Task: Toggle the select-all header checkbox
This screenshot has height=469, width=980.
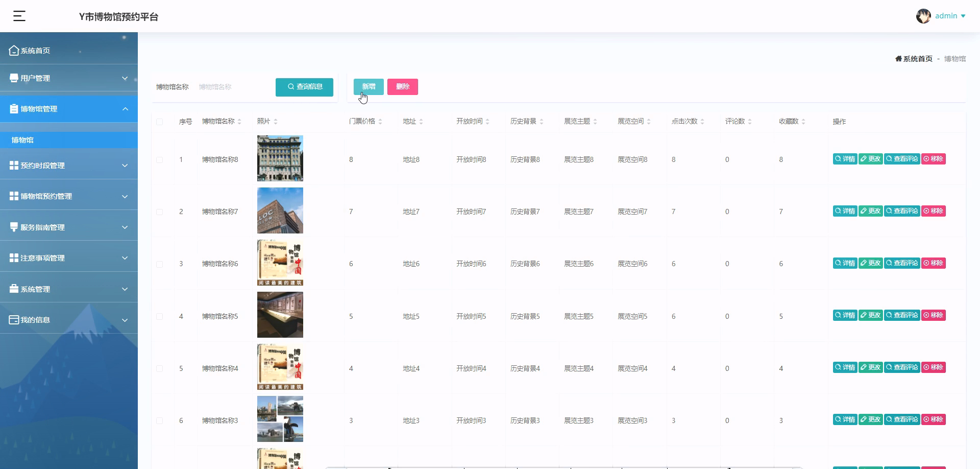Action: [x=160, y=122]
